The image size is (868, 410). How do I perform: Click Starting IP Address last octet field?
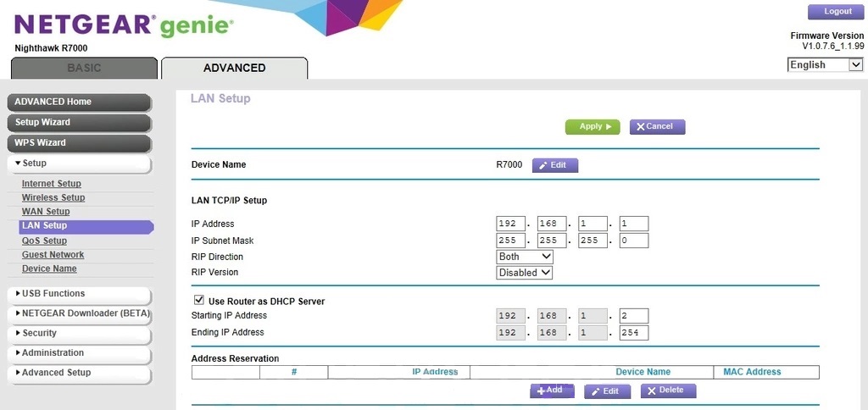634,316
